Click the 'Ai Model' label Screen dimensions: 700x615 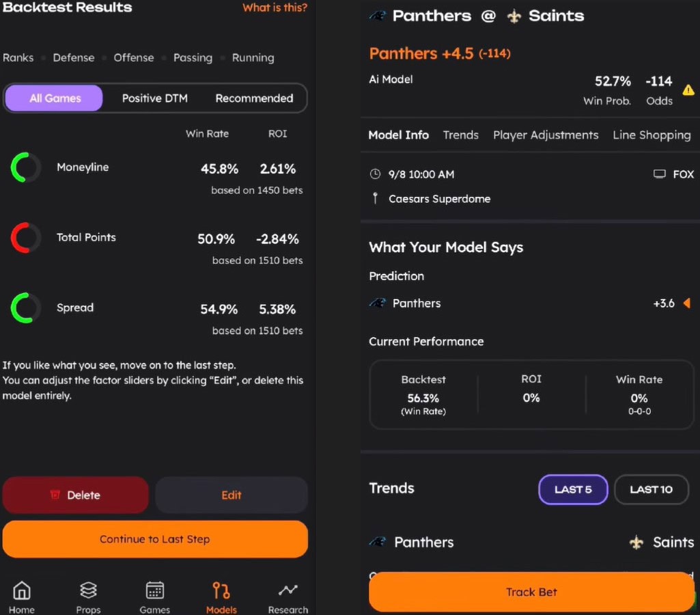pos(391,79)
